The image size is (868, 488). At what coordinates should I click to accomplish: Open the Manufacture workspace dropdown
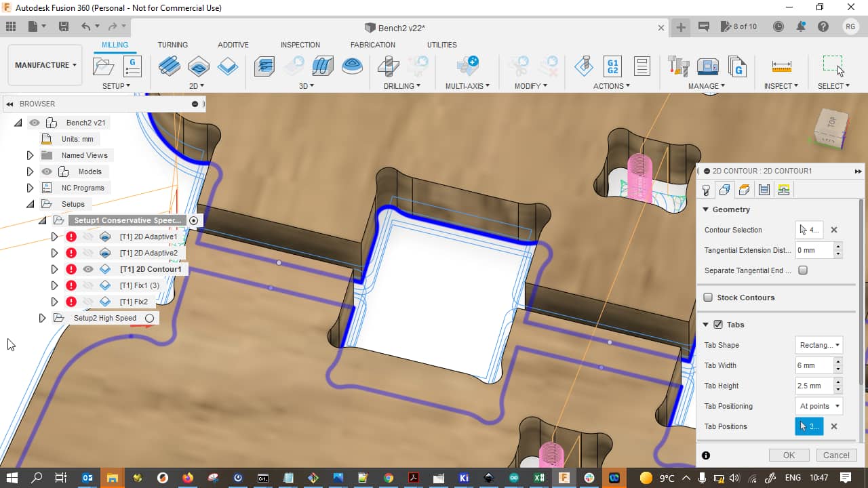pos(45,65)
